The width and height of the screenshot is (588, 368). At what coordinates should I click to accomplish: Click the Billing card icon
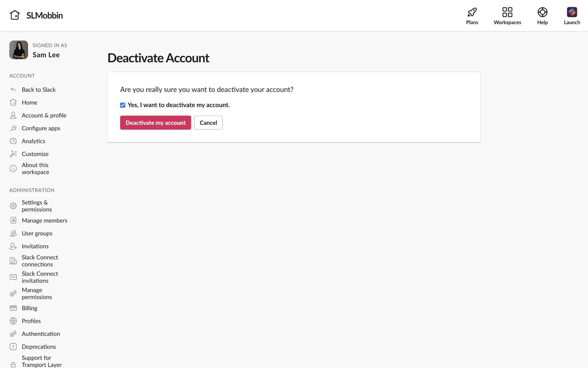click(x=13, y=308)
